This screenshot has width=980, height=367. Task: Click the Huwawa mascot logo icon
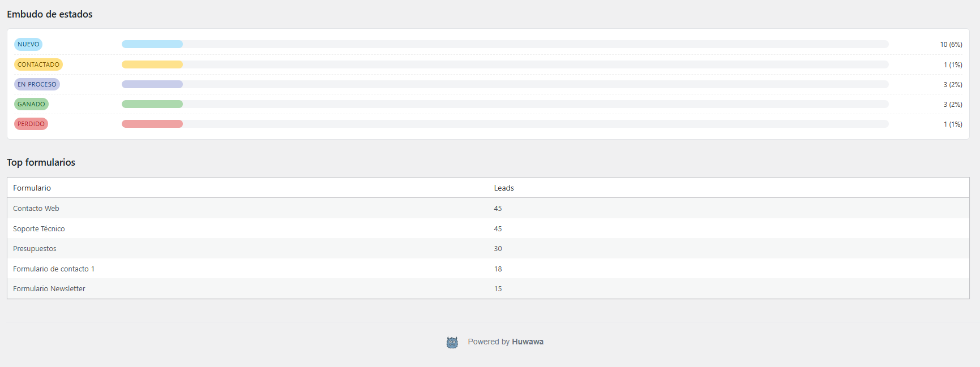pyautogui.click(x=452, y=342)
